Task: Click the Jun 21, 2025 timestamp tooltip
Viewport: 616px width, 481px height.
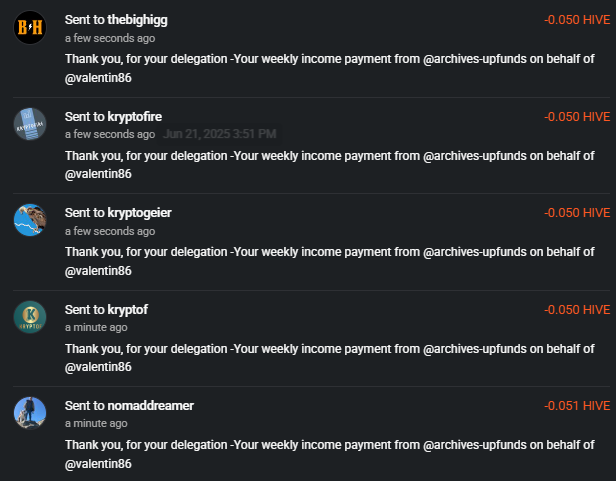Action: (x=220, y=134)
